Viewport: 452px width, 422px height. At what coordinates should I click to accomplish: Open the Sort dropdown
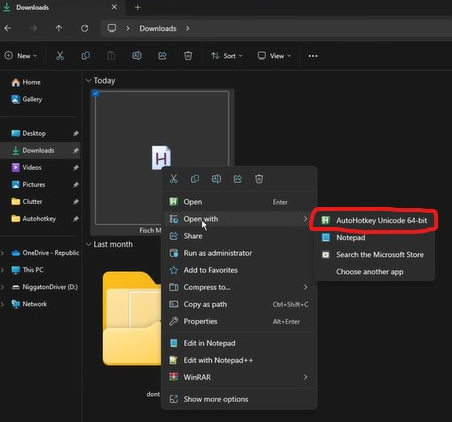point(226,56)
